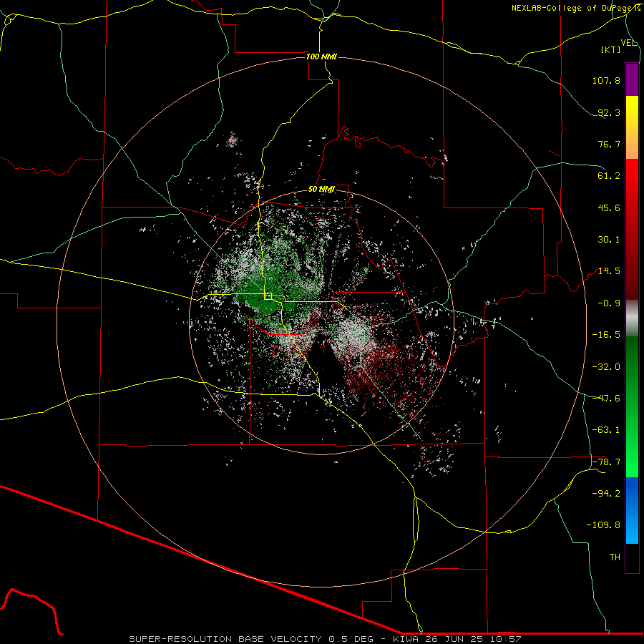Screen dimensions: 644x644
Task: Click the 76.7 legend value
Action: click(x=609, y=144)
